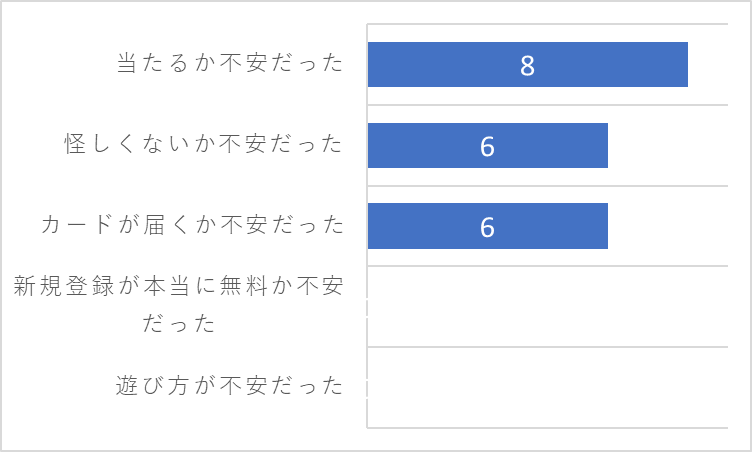The image size is (752, 452).
Task: Select the 当たるか不安だった category label
Action: (x=230, y=63)
